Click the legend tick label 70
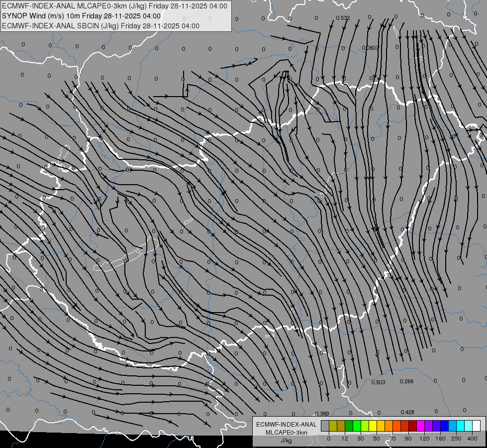The width and height of the screenshot is (487, 448). click(x=392, y=439)
